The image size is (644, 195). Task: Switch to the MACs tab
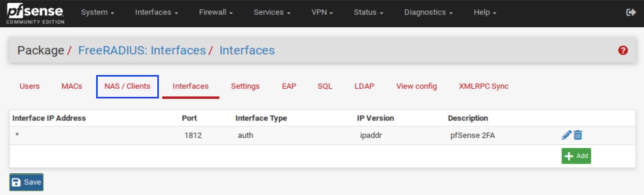click(72, 86)
